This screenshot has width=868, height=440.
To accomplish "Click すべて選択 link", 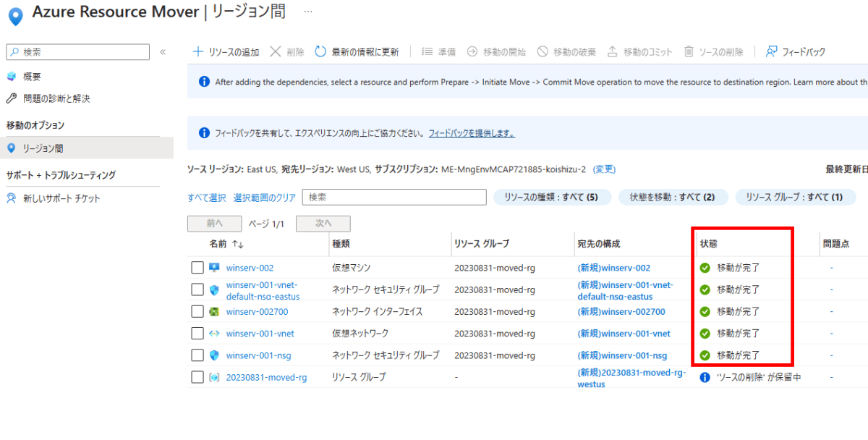I will (206, 198).
